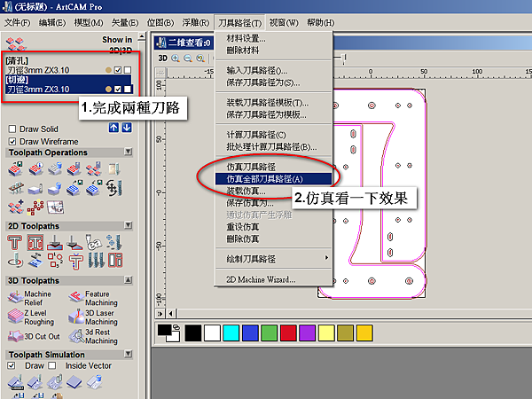Toggle Draw Solid checkbox

pos(12,129)
